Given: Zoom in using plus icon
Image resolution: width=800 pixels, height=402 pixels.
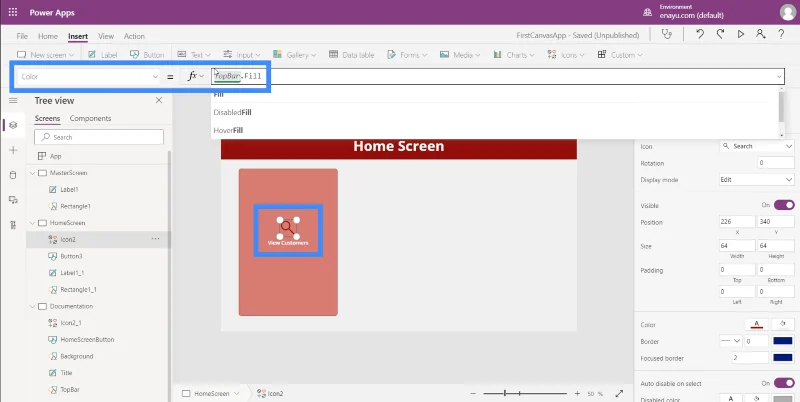Looking at the screenshot, I should point(577,394).
